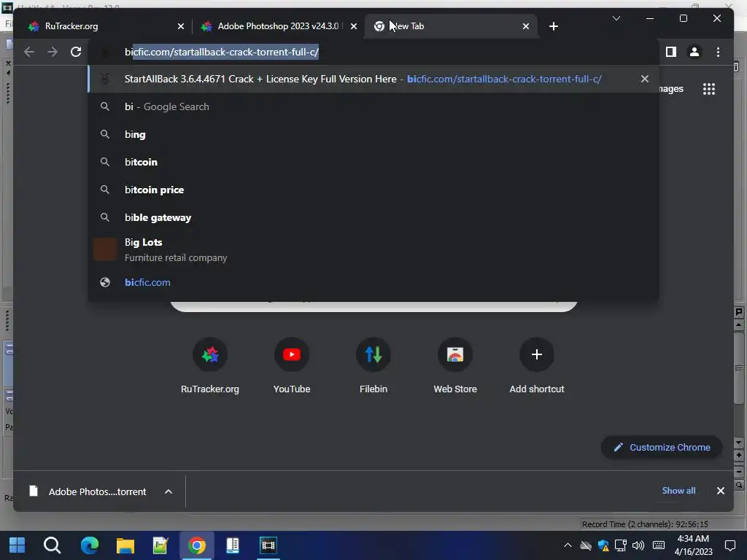Image resolution: width=747 pixels, height=560 pixels.
Task: Open the volume tray icon
Action: coord(638,545)
